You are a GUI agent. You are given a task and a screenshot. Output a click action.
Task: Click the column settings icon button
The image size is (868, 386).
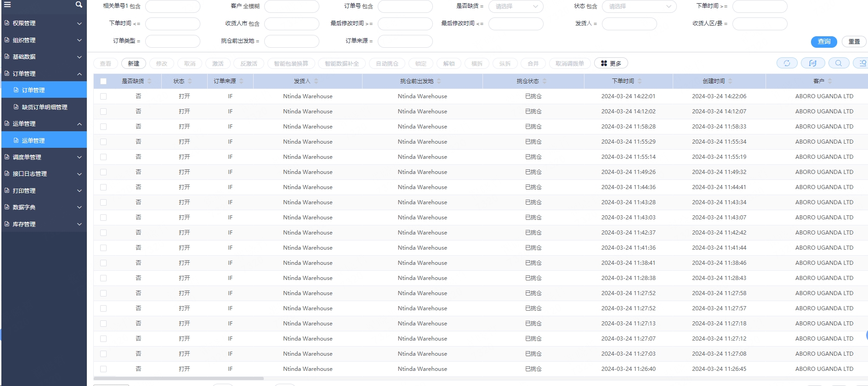pos(813,63)
